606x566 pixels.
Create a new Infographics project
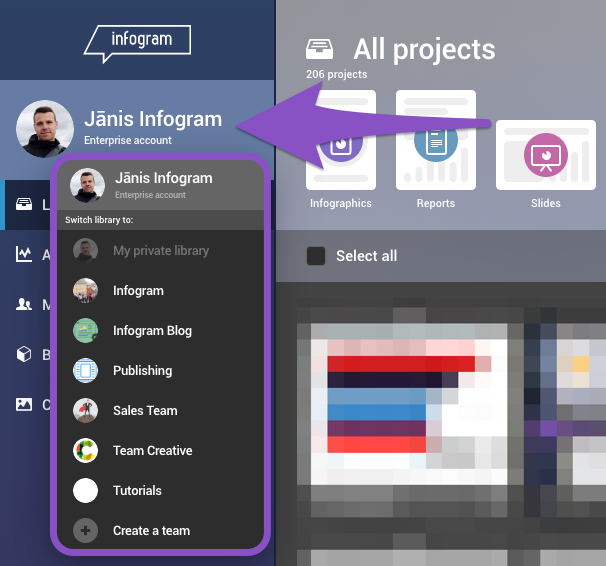pyautogui.click(x=340, y=140)
